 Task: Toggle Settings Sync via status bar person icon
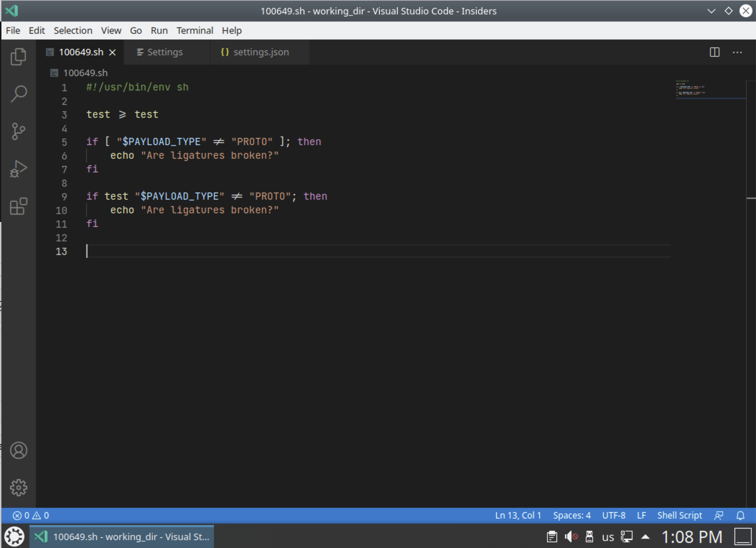tap(719, 515)
